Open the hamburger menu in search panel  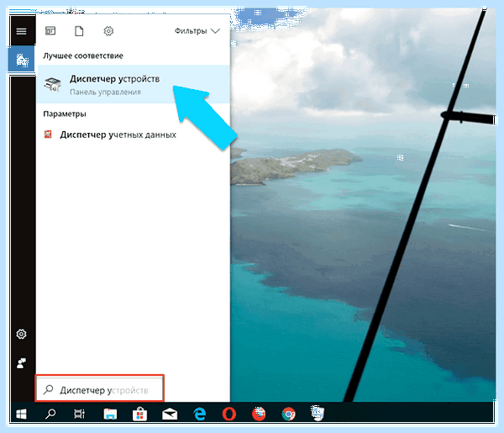pyautogui.click(x=22, y=31)
